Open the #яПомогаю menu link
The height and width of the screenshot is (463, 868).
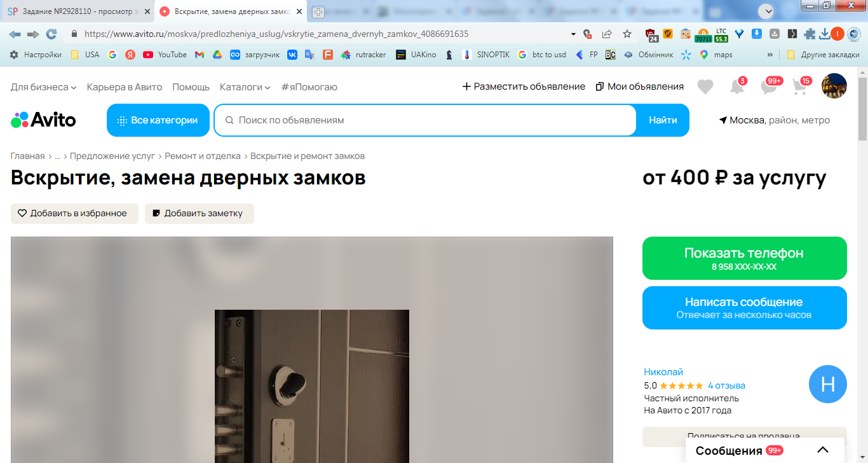coord(309,87)
